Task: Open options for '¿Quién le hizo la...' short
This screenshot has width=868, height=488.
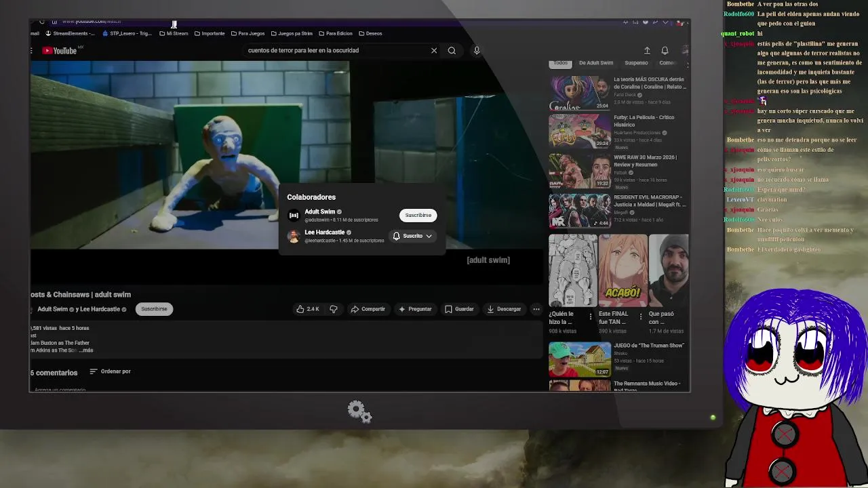Action: coord(591,317)
